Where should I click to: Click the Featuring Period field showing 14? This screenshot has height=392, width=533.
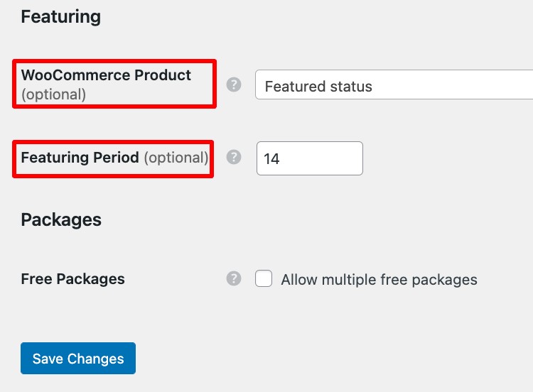(310, 158)
